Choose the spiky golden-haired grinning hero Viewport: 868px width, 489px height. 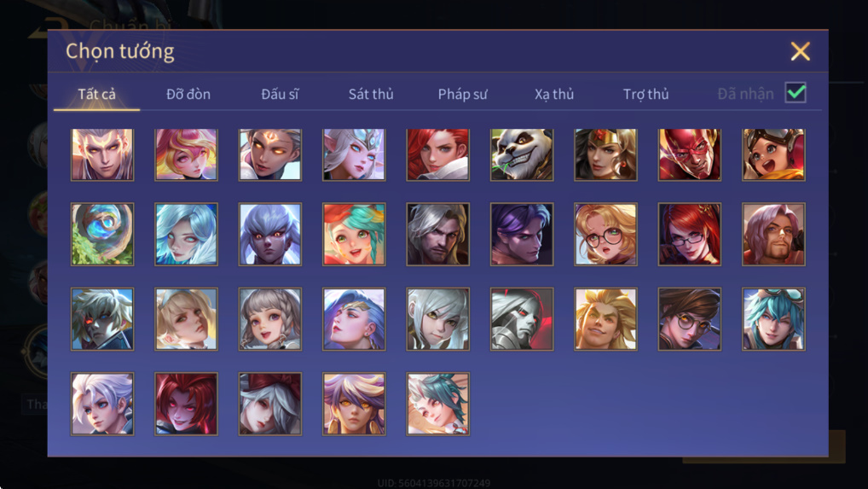coord(605,319)
